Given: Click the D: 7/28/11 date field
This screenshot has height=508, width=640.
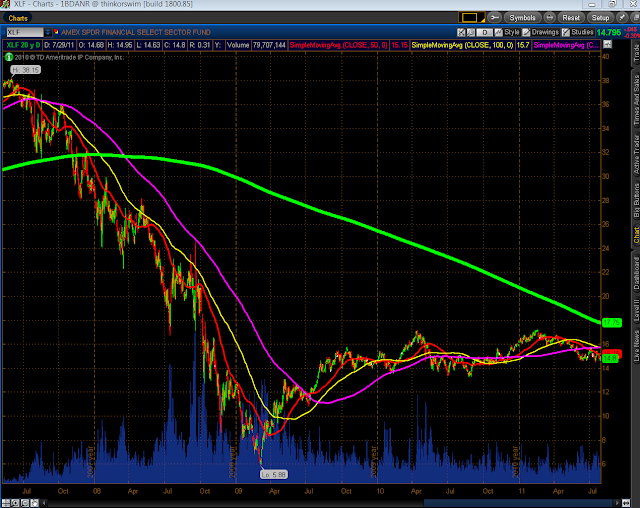Looking at the screenshot, I should tap(59, 45).
